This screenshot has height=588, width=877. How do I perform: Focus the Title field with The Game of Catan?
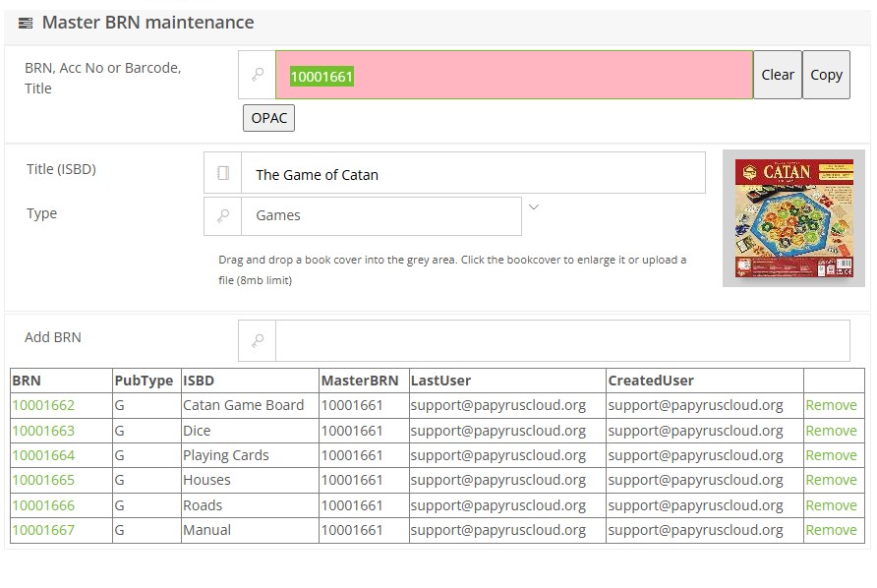472,173
